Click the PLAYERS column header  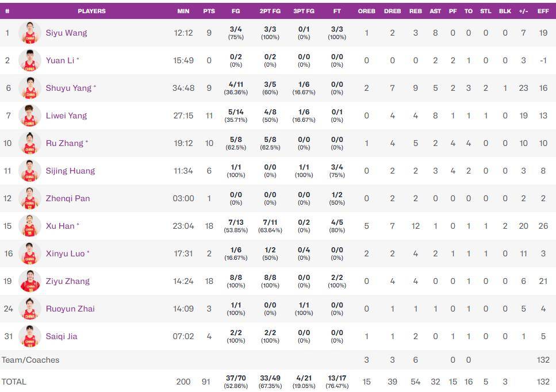pos(91,11)
